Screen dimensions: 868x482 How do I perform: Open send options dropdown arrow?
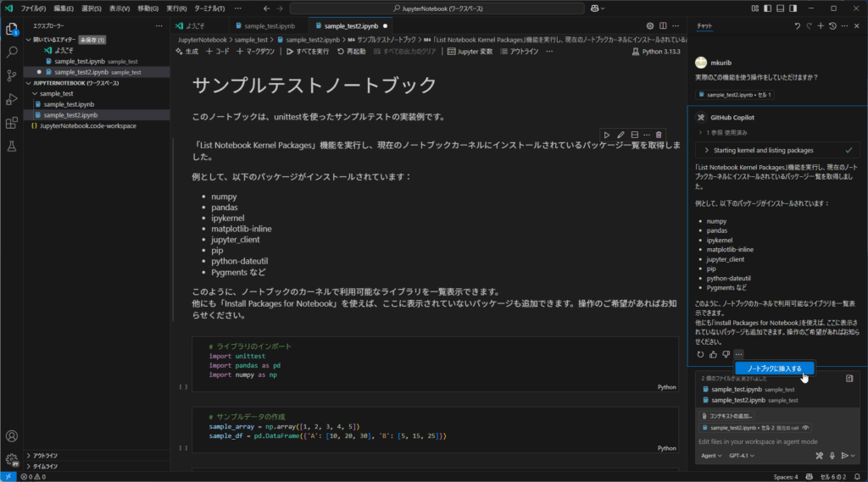[x=853, y=456]
